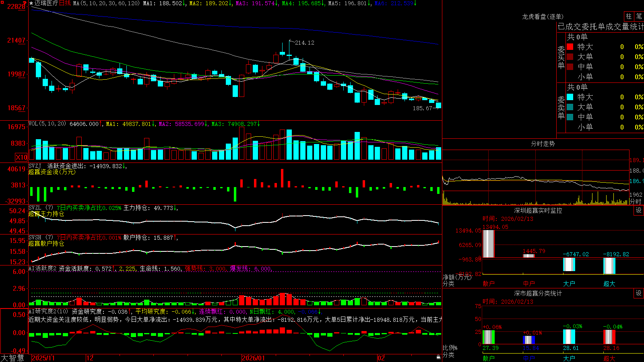Viewport: 644px width, 362px height.
Task: Select the AI活跃度2 indicator label
Action: pos(42,269)
